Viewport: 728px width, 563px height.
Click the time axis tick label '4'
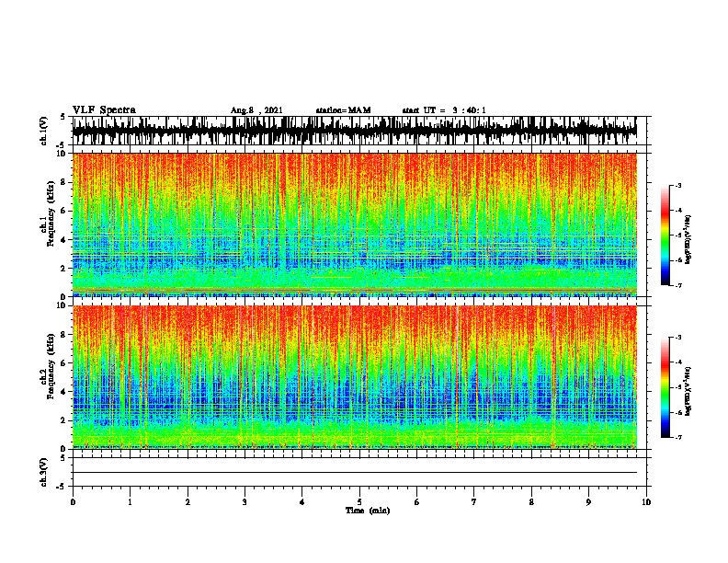click(x=302, y=502)
